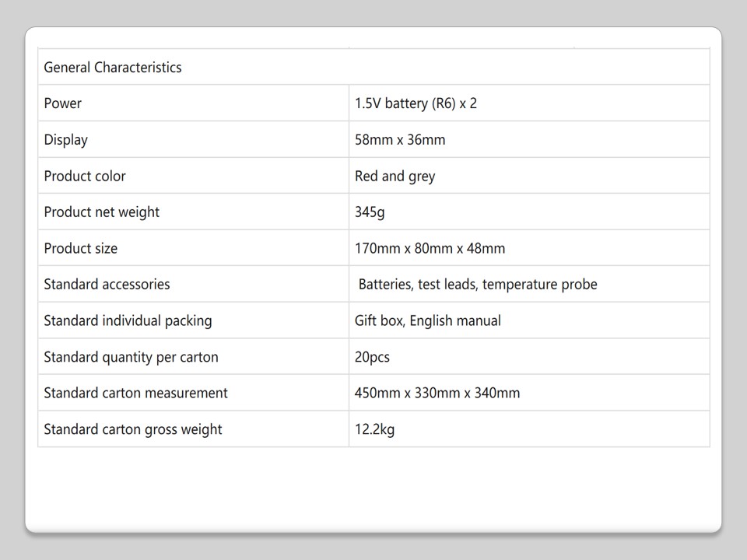
Task: Click the Batteries, test leads, temperature probe text
Action: pyautogui.click(x=478, y=285)
